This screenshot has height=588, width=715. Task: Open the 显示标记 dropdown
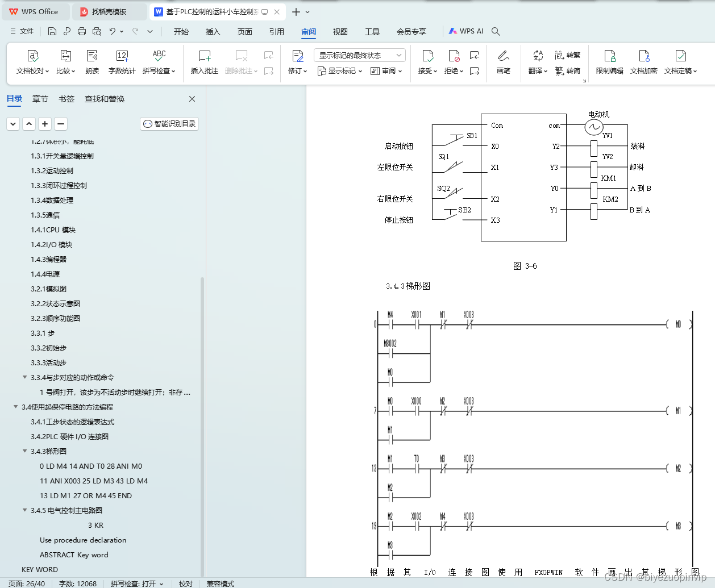click(340, 71)
